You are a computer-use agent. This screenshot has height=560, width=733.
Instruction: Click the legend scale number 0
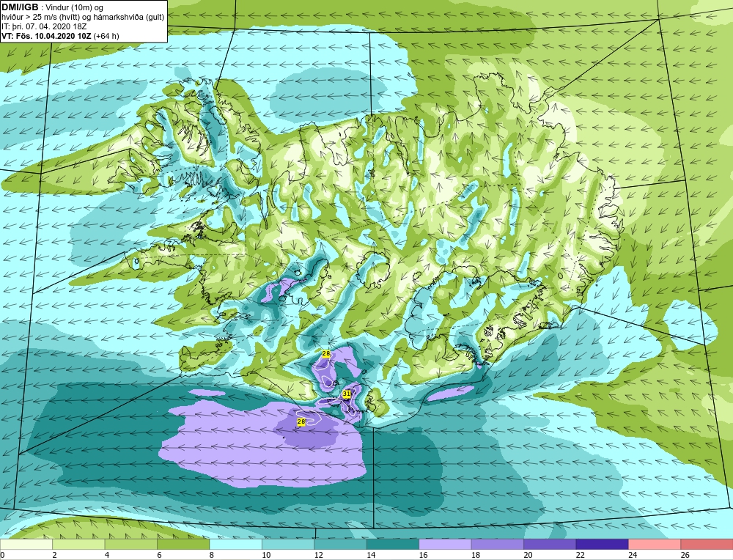pyautogui.click(x=2, y=555)
